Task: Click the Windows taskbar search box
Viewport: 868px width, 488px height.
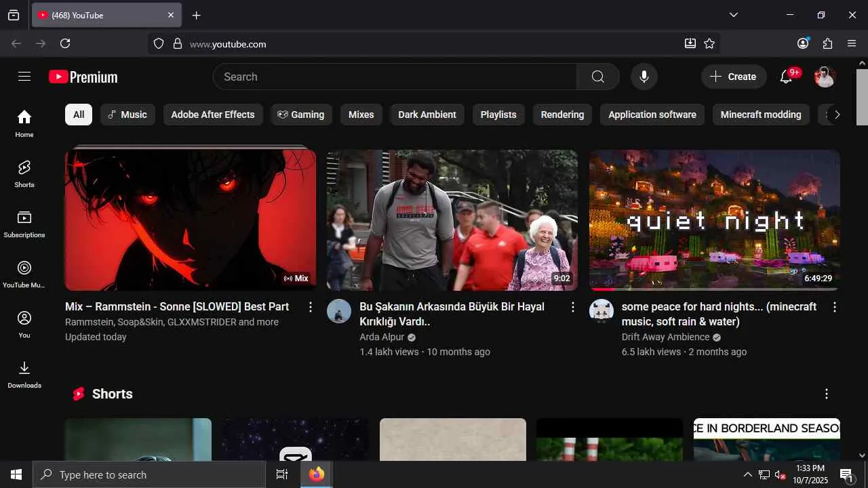Action: tap(149, 474)
